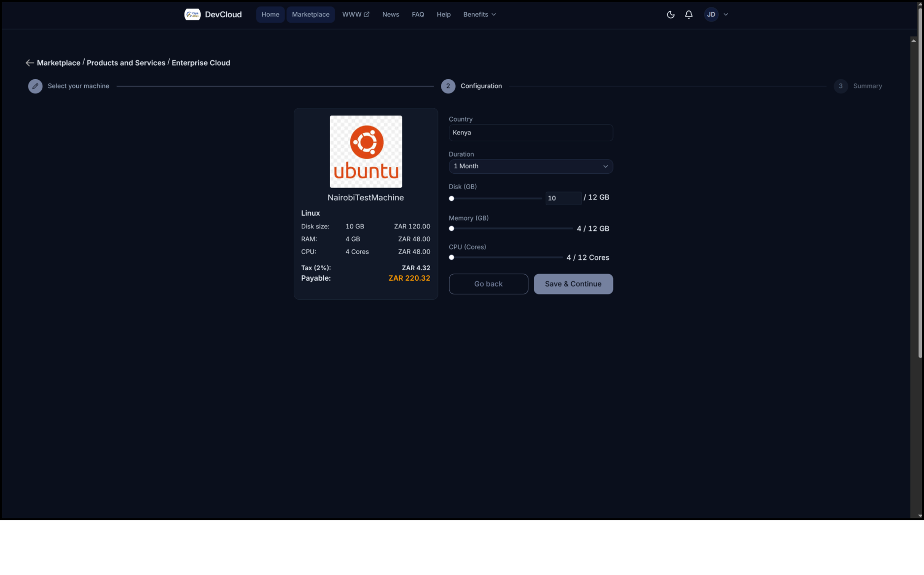Click the Enterprise Cloud breadcrumb
Screen dimensions: 924x575
(x=201, y=63)
